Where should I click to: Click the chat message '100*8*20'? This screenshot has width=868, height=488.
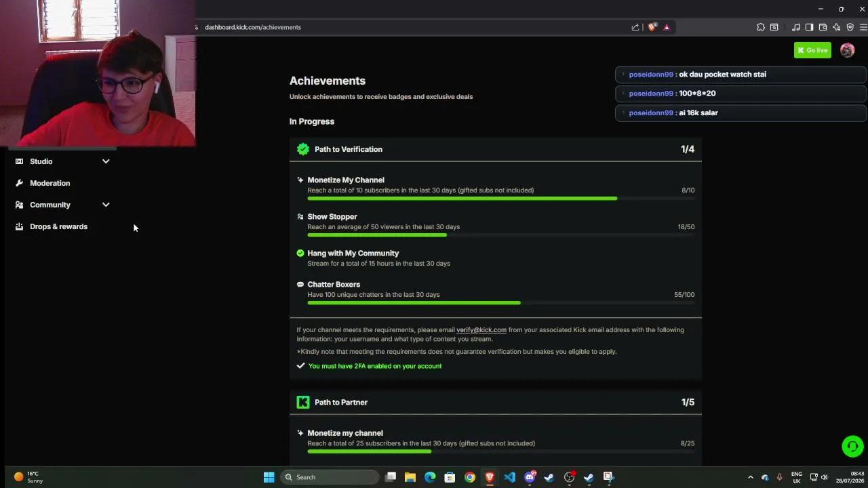point(697,94)
